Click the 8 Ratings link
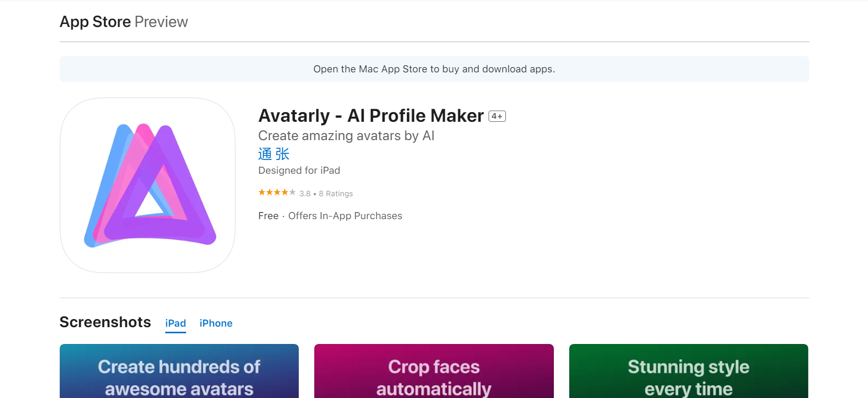 pos(336,193)
